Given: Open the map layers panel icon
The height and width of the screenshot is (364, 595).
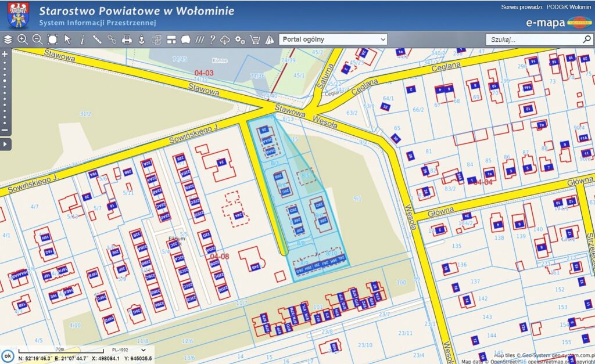Looking at the screenshot, I should (x=8, y=39).
